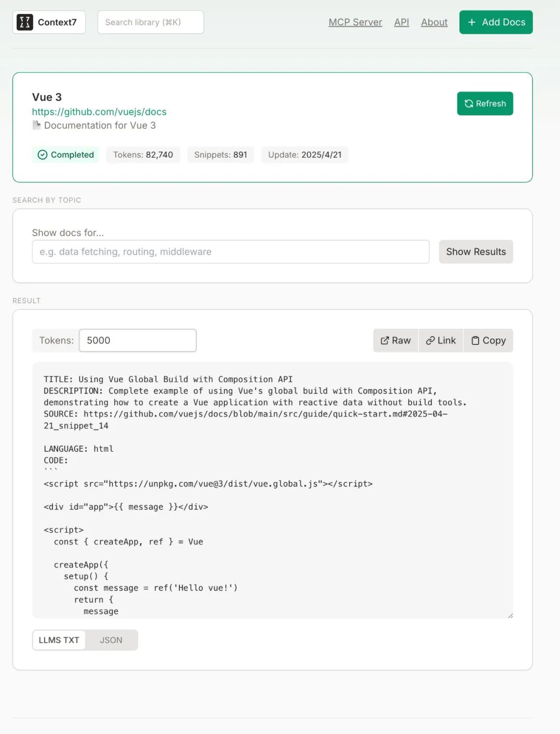The height and width of the screenshot is (734, 560).
Task: Click the refresh arrows icon
Action: (x=469, y=104)
